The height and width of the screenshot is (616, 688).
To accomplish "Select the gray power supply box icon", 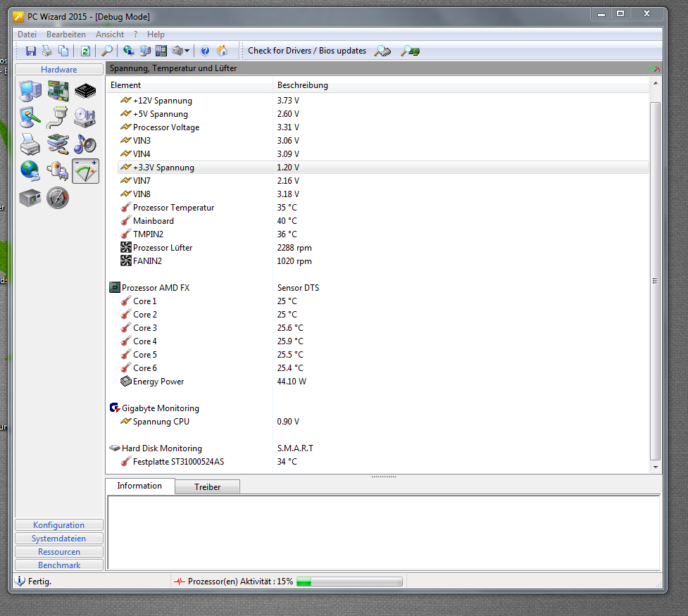I will [30, 198].
